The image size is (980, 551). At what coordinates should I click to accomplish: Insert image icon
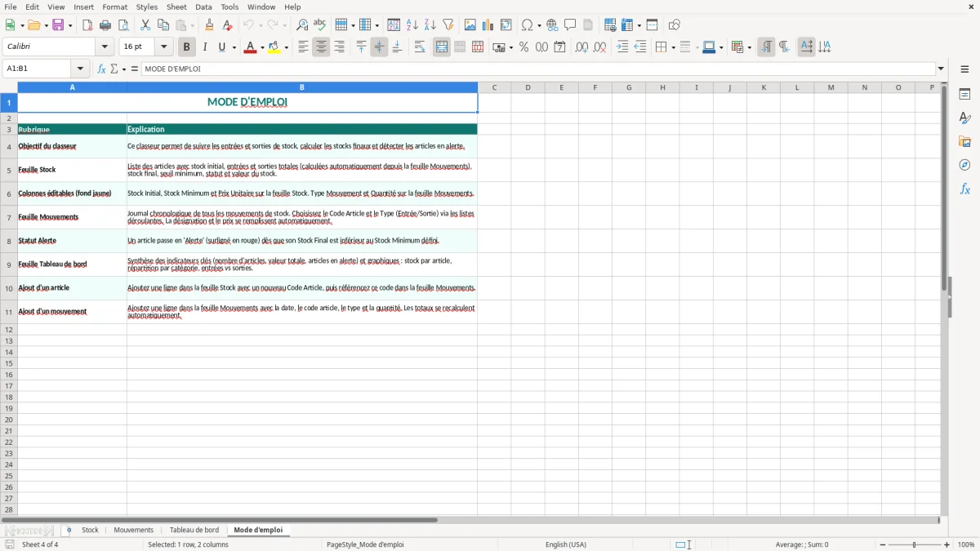click(470, 25)
